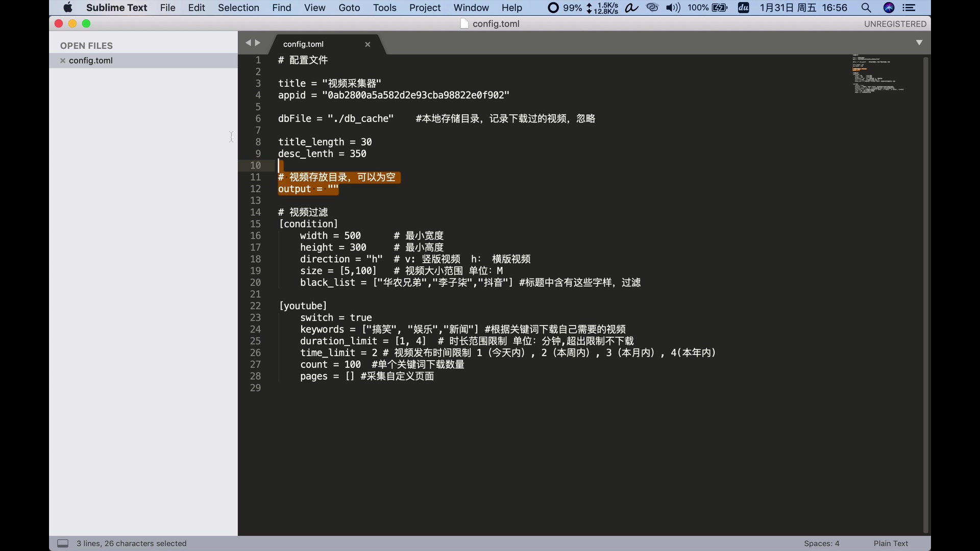Click the volume speaker icon
The width and height of the screenshot is (980, 551).
click(x=673, y=8)
